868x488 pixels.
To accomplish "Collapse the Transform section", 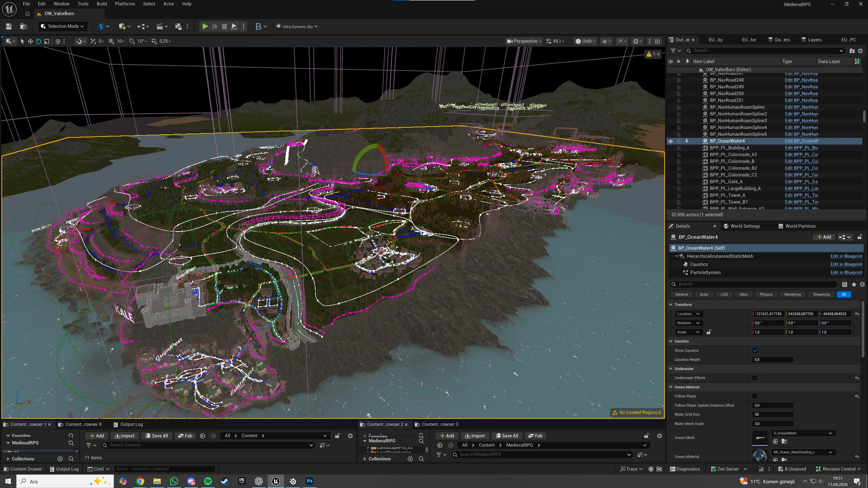I will click(670, 305).
